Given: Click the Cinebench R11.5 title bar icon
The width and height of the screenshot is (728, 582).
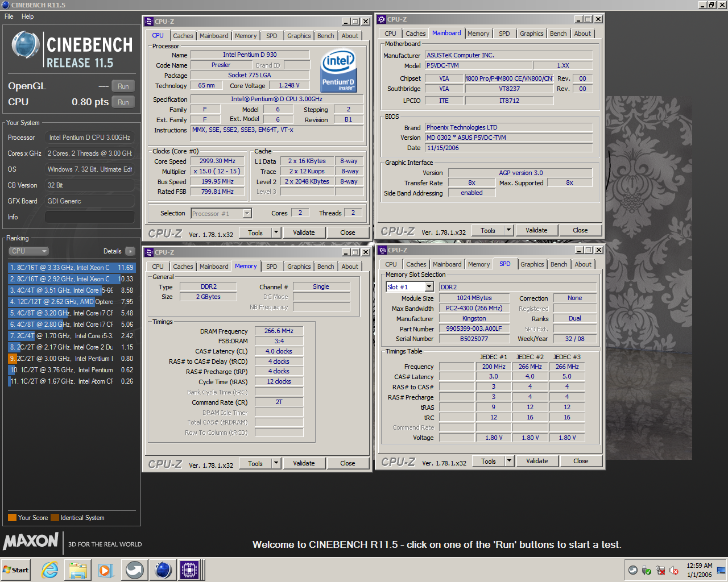Looking at the screenshot, I should point(6,5).
